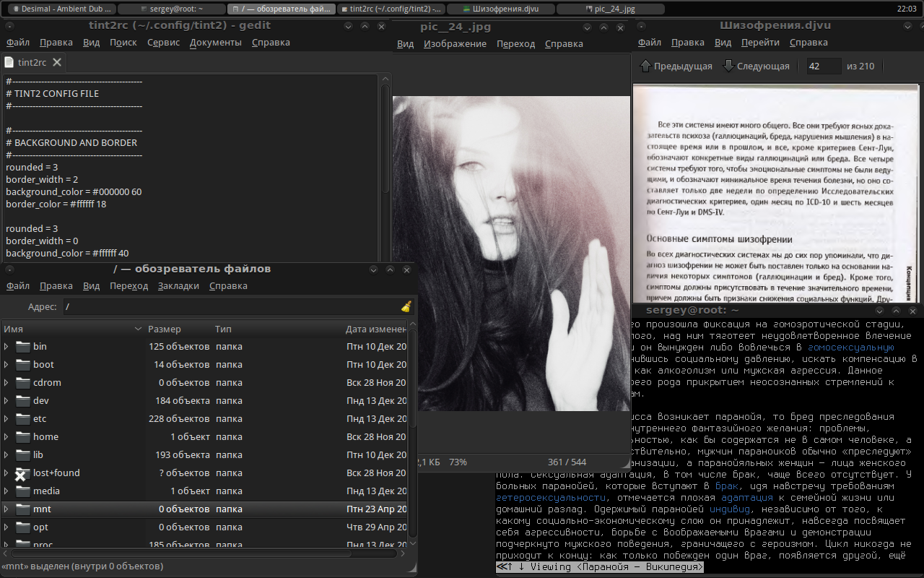924x578 pixels.
Task: Select the lost+found folder icon
Action: point(22,473)
